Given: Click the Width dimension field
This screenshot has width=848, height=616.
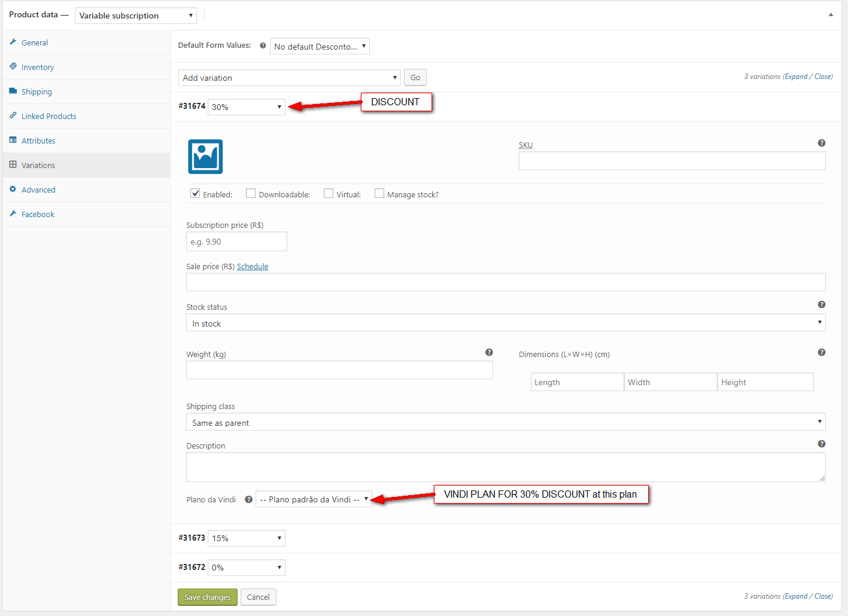Looking at the screenshot, I should [670, 382].
